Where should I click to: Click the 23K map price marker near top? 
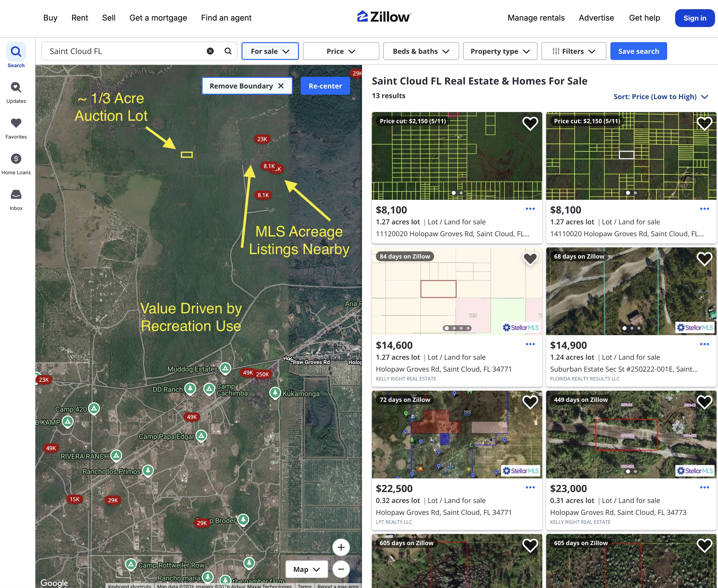click(x=262, y=139)
